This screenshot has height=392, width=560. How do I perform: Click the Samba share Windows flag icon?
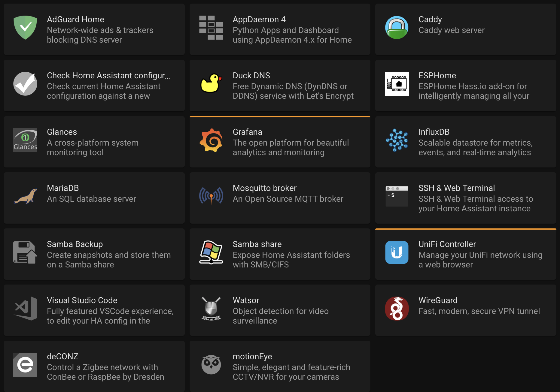pos(211,252)
